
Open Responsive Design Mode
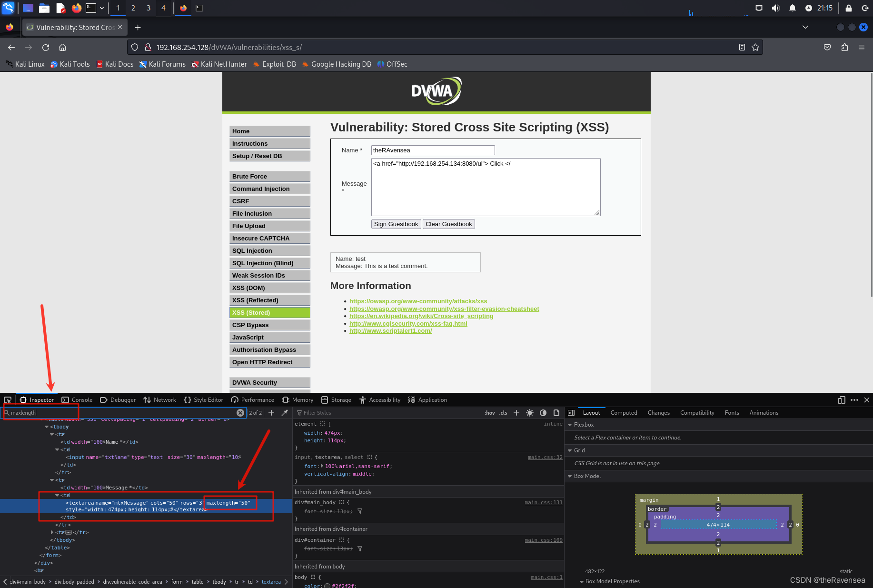click(842, 400)
